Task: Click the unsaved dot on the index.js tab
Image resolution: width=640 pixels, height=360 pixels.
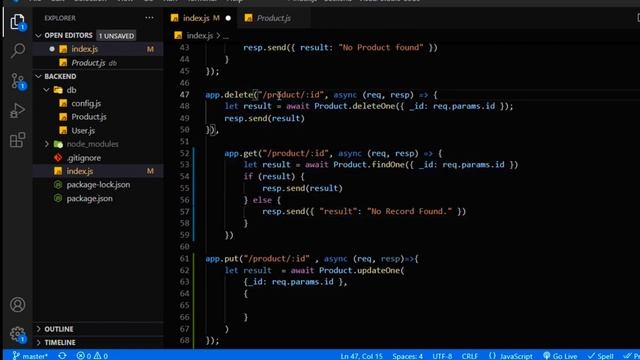Action: pyautogui.click(x=228, y=18)
